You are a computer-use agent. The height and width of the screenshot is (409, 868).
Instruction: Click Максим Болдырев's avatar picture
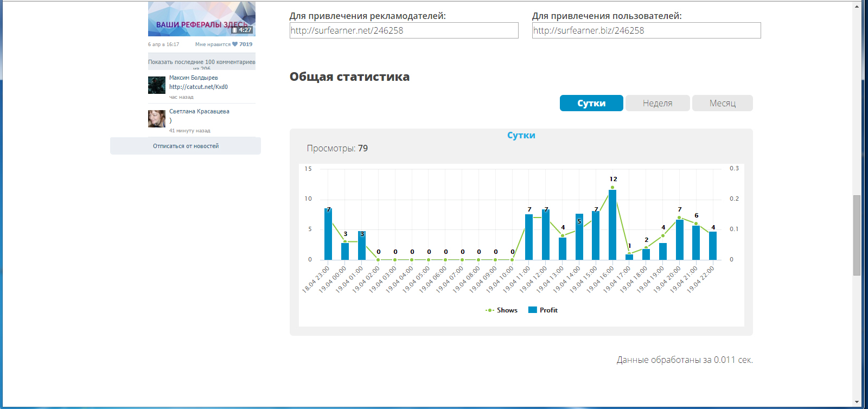[157, 85]
